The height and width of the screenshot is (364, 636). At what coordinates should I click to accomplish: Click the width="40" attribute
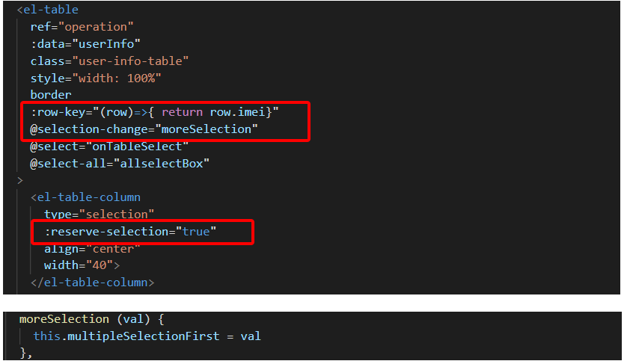coord(82,265)
